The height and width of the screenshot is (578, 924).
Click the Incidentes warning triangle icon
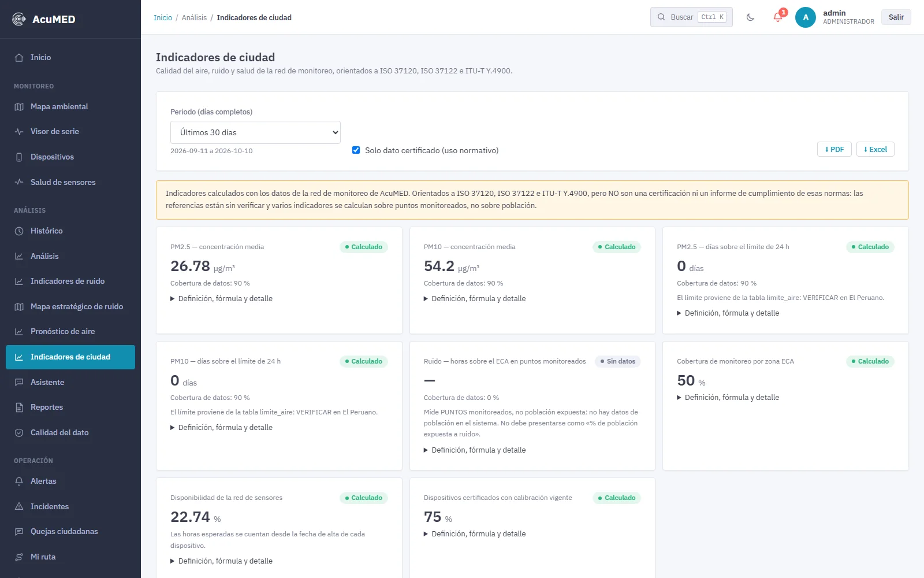[x=19, y=507]
